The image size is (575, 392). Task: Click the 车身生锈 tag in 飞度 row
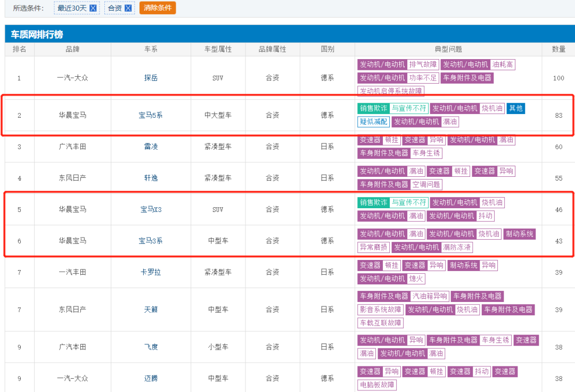[x=496, y=340]
